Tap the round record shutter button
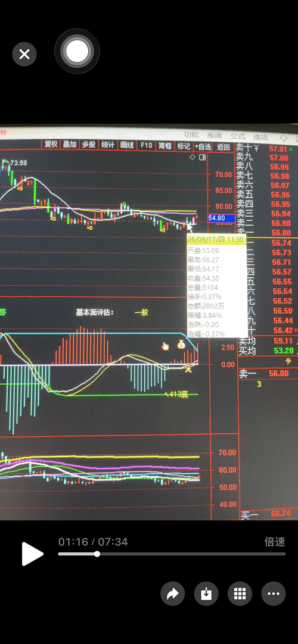 pyautogui.click(x=77, y=51)
